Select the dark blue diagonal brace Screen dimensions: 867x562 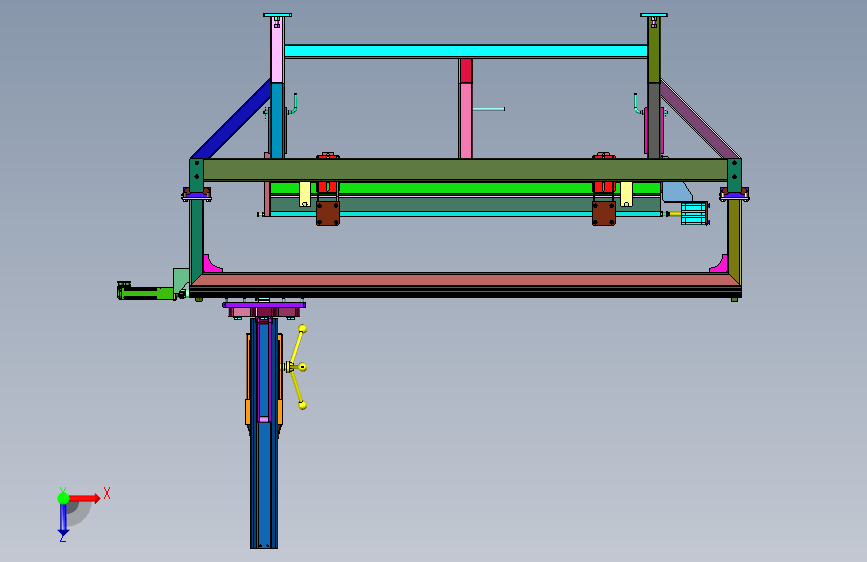point(231,121)
